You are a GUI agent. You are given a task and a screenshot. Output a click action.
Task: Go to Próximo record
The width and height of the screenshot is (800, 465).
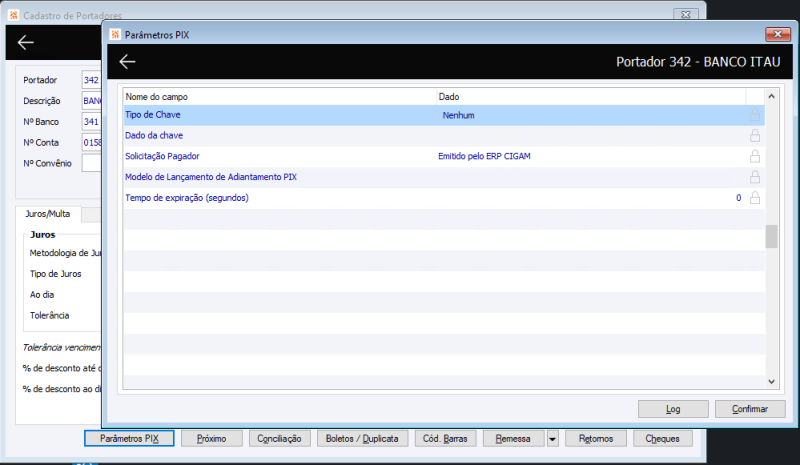211,438
